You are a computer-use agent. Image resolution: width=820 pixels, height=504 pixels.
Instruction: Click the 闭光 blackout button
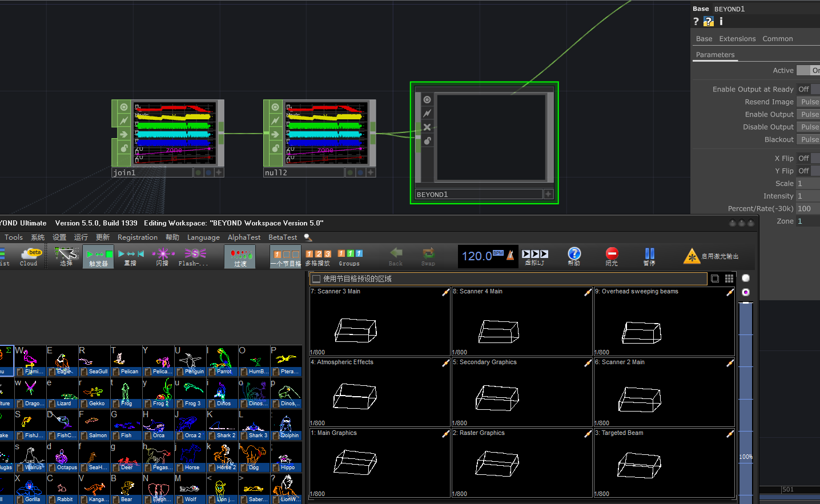click(612, 256)
